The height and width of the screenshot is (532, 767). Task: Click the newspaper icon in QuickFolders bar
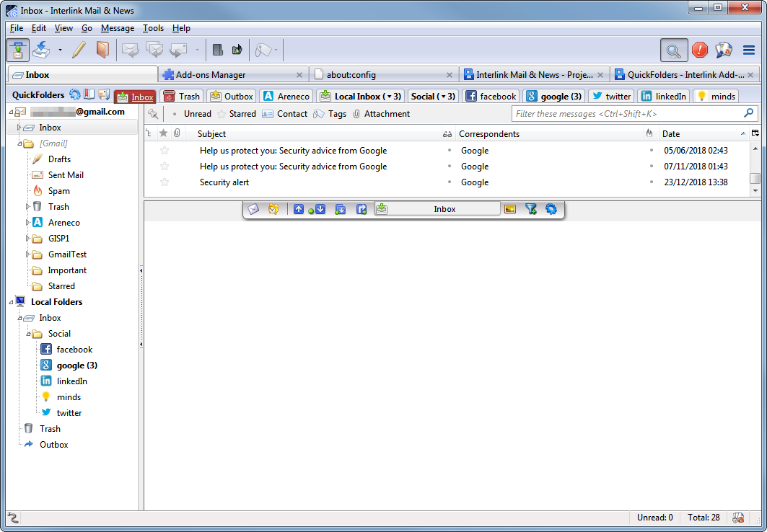click(104, 94)
